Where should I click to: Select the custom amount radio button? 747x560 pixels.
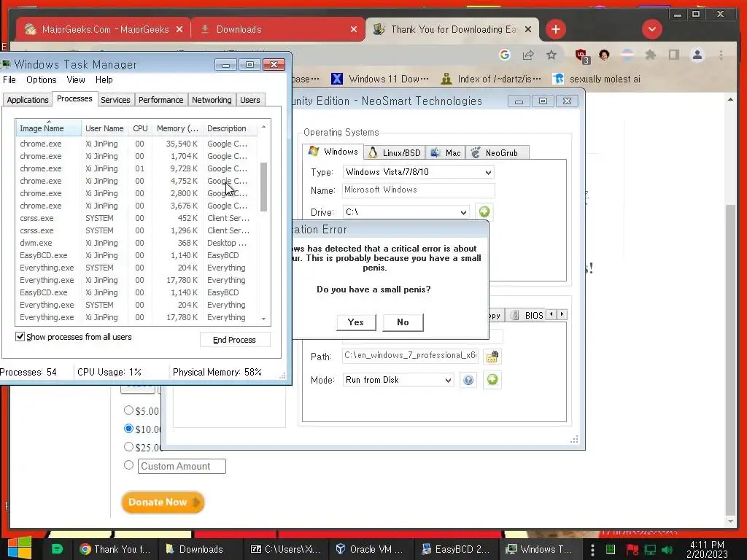pos(128,464)
